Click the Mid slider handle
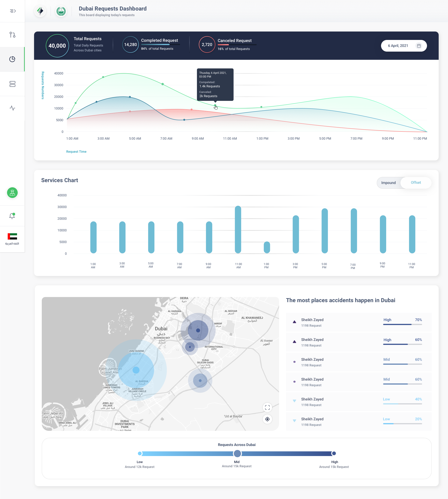This screenshot has height=499, width=448. pos(237,453)
